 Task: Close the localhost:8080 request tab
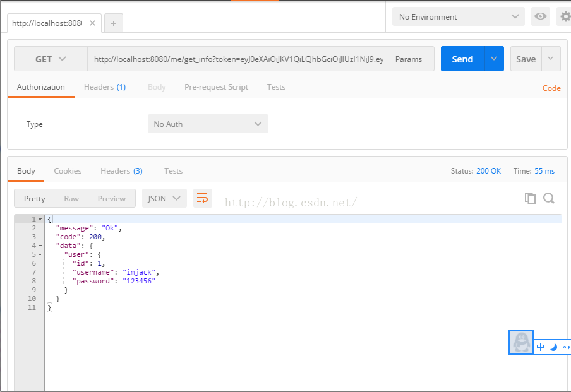pos(92,23)
